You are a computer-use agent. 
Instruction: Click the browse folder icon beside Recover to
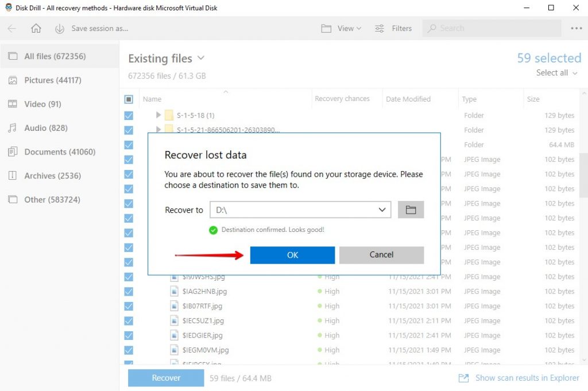[x=411, y=210]
